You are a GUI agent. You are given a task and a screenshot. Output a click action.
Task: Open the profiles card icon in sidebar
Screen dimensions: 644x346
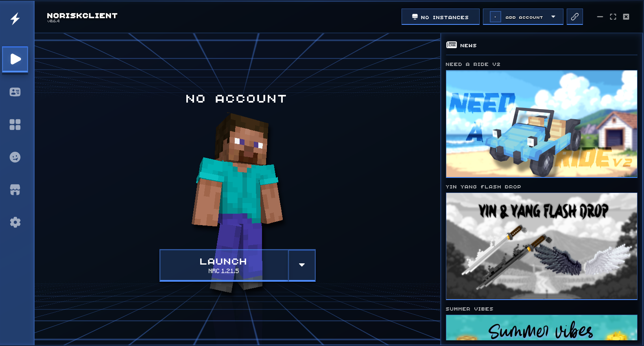(15, 92)
